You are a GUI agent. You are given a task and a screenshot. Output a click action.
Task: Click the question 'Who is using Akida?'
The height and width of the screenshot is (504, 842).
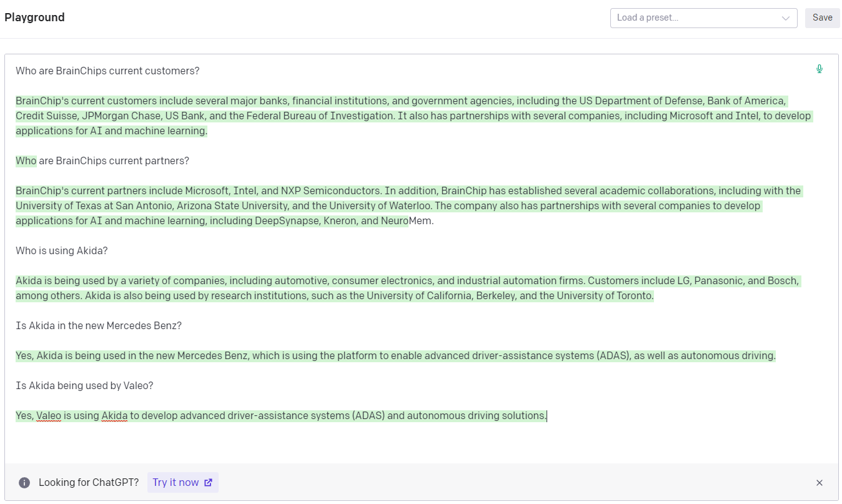(62, 251)
